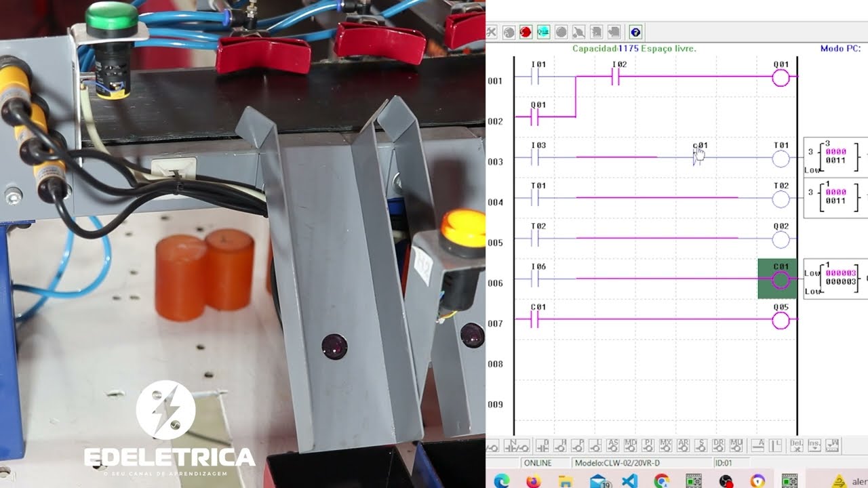This screenshot has width=868, height=488.
Task: Open File Explorer from the taskbar
Action: [x=566, y=481]
